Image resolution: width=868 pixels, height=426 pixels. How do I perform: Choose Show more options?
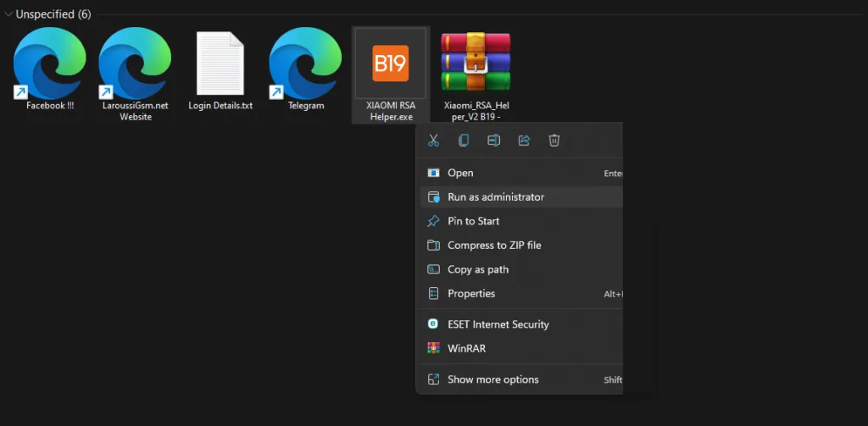point(521,379)
